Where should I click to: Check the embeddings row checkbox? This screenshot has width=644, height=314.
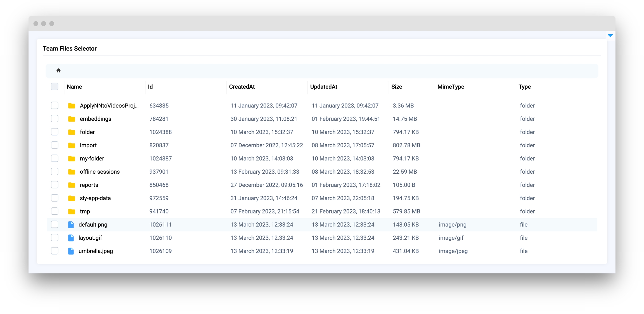(x=55, y=119)
